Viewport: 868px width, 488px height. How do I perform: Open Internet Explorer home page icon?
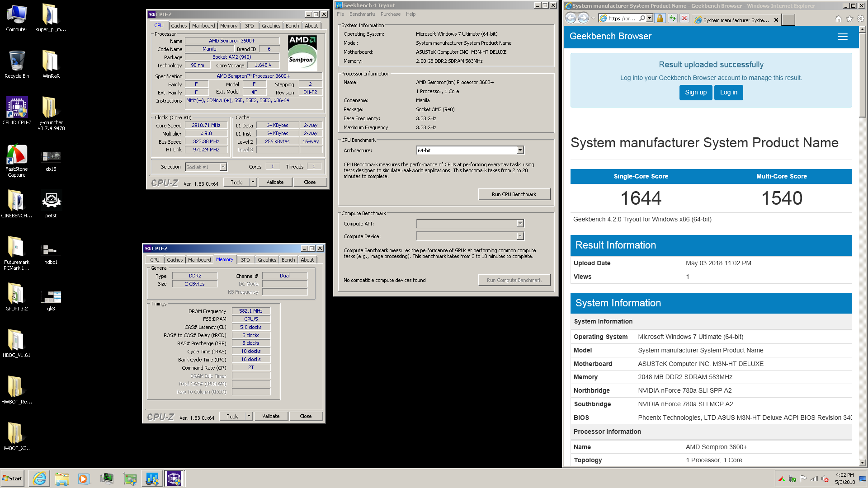pos(838,19)
